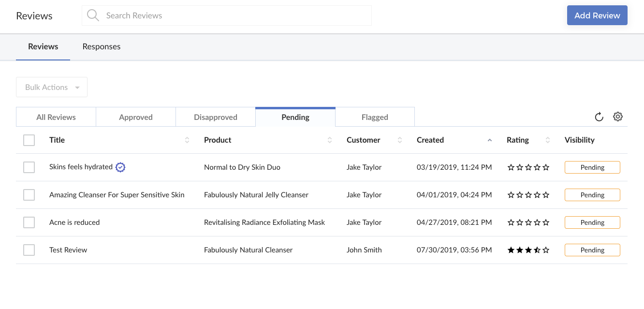Click star rating for Test Review
644x309 pixels.
[528, 250]
